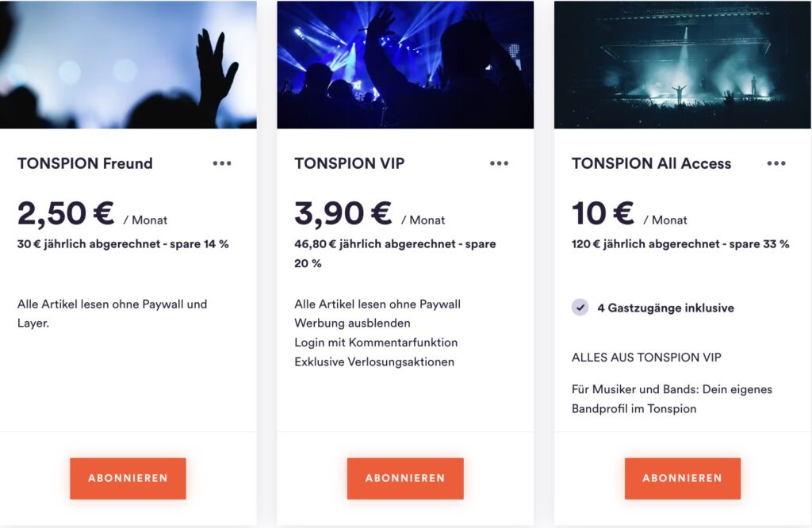This screenshot has width=812, height=528.
Task: Choose the TONSPION All Access heading
Action: (651, 163)
